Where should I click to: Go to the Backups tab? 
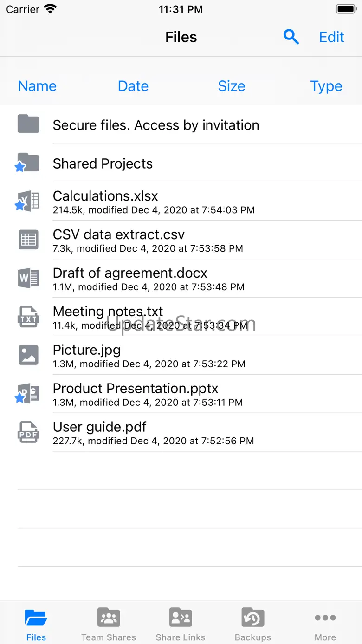[253, 624]
